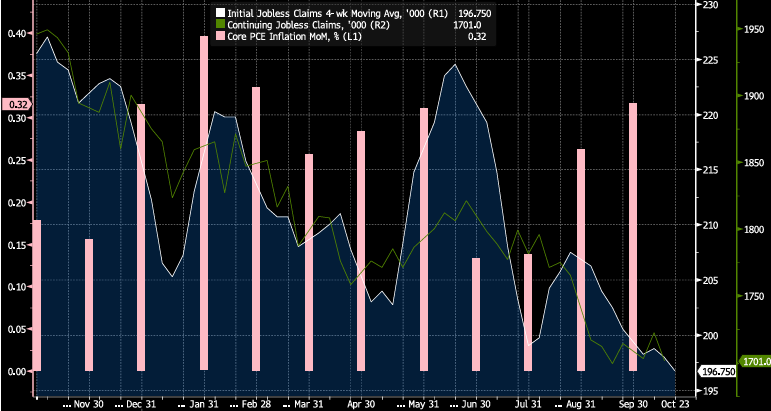Image resolution: width=771 pixels, height=411 pixels.
Task: Click the 0.00 left-axis label
Action: 16,371
